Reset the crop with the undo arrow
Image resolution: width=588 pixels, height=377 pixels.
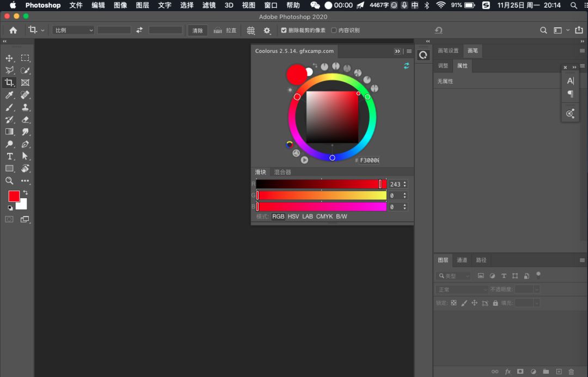(x=438, y=30)
